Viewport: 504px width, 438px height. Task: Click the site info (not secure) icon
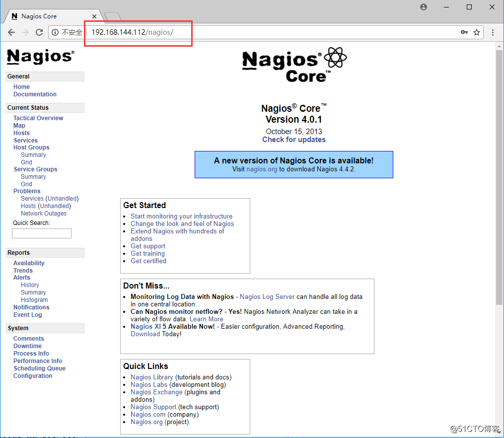click(55, 32)
